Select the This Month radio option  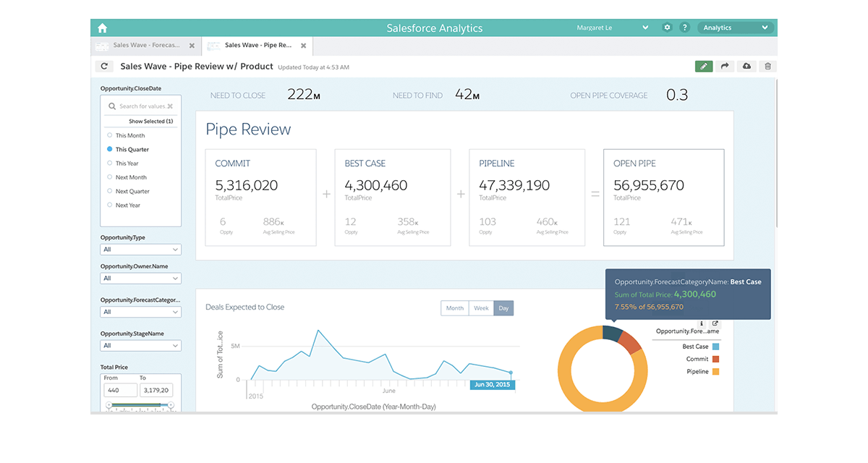click(110, 135)
